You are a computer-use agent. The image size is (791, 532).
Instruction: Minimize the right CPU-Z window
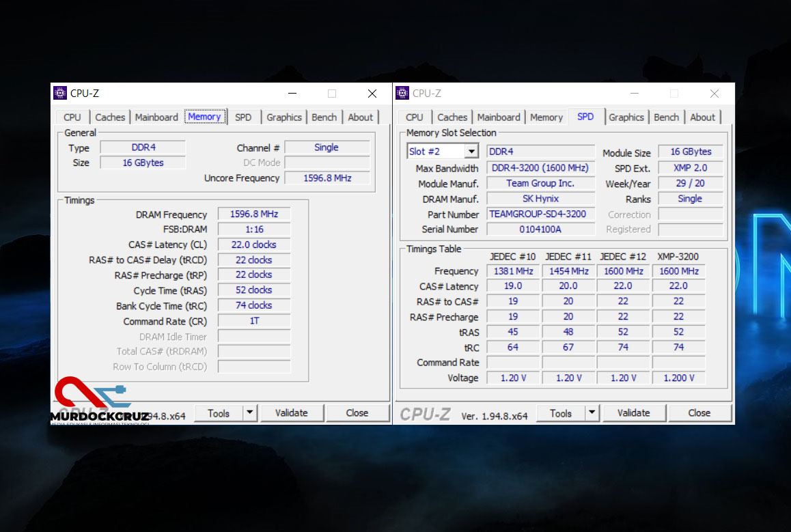click(x=634, y=94)
